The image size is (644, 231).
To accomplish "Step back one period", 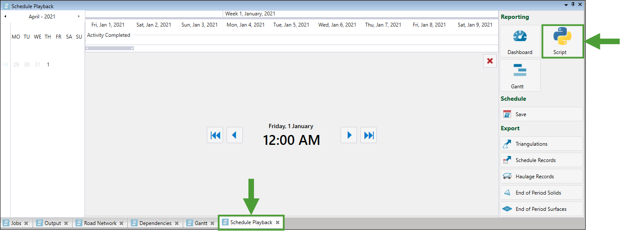I will point(235,135).
